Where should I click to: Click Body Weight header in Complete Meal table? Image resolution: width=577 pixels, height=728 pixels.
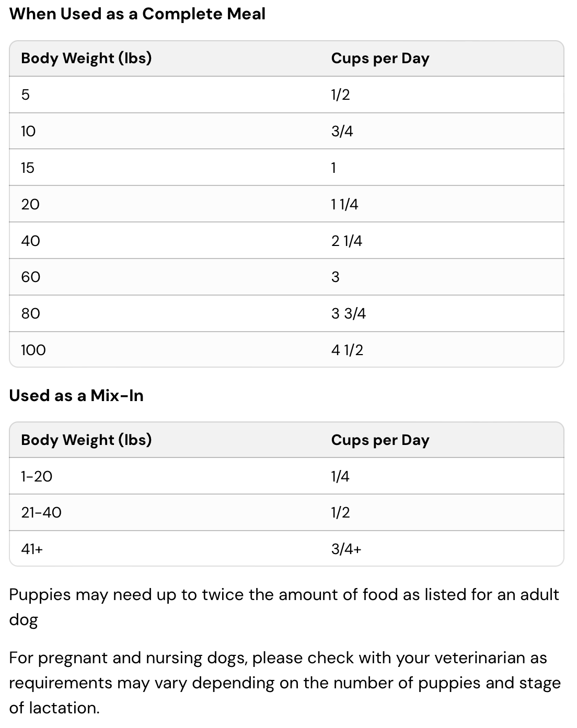click(x=86, y=58)
